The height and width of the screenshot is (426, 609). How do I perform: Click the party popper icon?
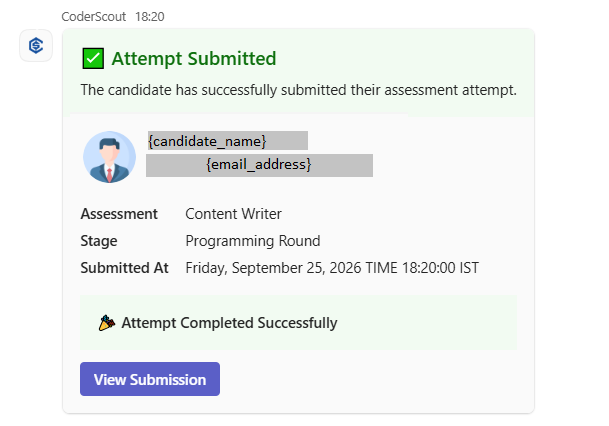pos(107,323)
